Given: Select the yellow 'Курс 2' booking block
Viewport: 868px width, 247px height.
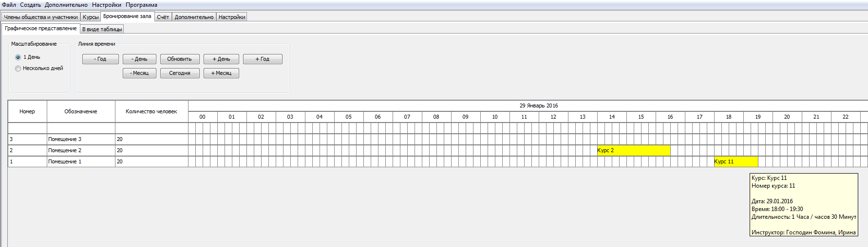Looking at the screenshot, I should click(x=634, y=151).
